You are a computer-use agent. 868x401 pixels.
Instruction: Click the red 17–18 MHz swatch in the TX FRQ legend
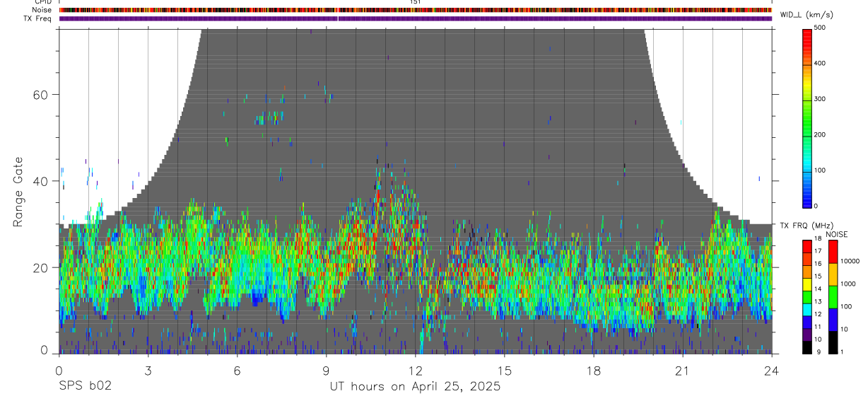(807, 247)
